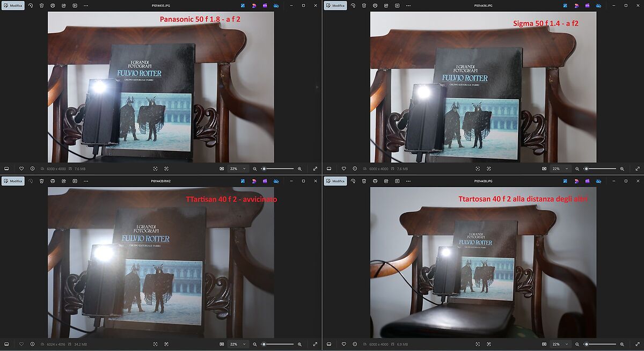Open OneDrive cloud icon in P1014438.JPG window
This screenshot has height=351, width=644.
(x=598, y=181)
